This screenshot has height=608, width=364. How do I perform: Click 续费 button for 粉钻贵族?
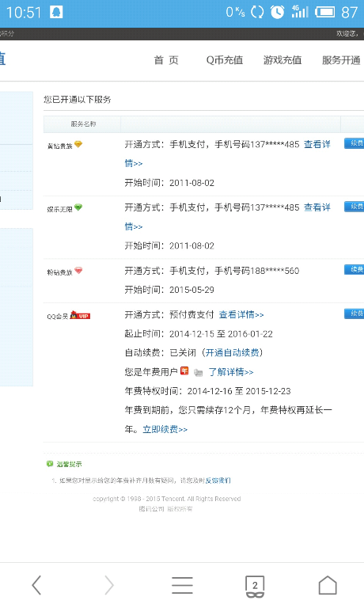click(x=354, y=269)
